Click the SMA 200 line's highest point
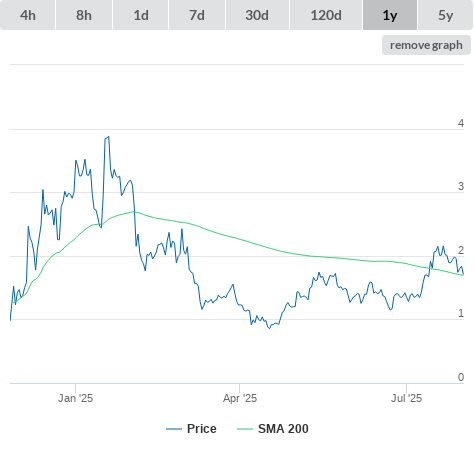The width and height of the screenshot is (474, 455). (134, 211)
